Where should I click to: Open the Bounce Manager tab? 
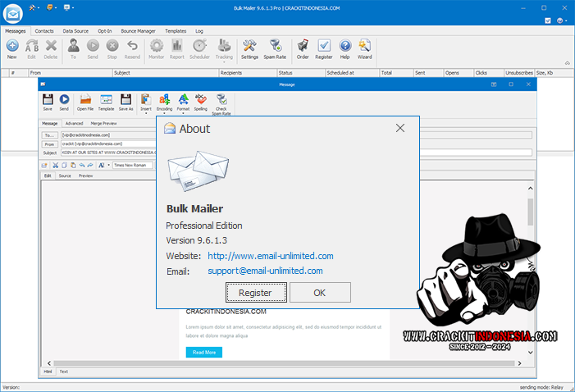pos(138,30)
